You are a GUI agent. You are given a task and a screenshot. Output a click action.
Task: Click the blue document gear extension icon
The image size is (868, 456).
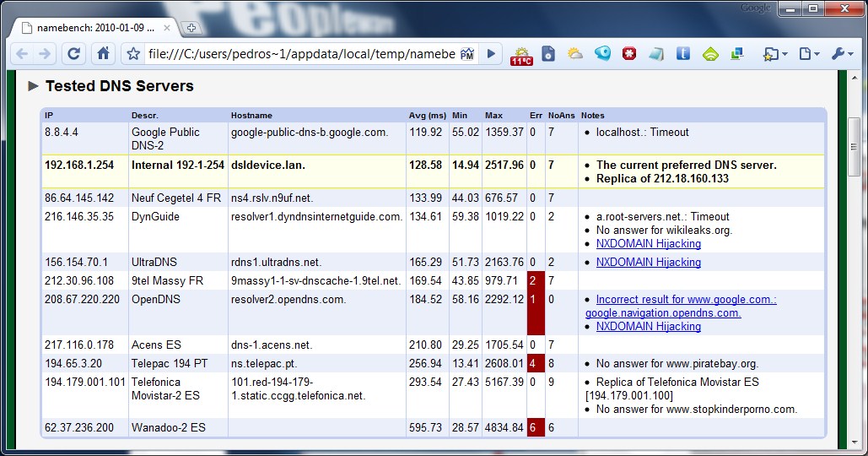[x=548, y=54]
